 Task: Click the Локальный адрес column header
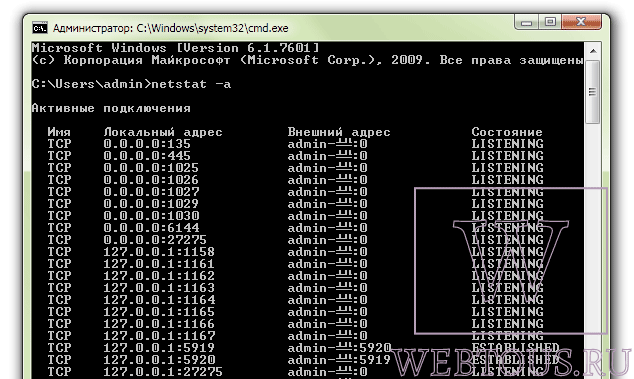point(163,132)
